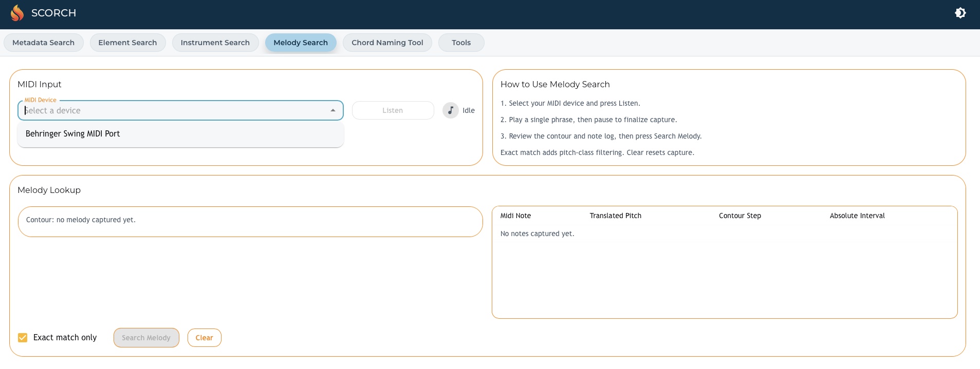This screenshot has width=980, height=369.
Task: Switch to Element Search tab
Action: point(127,43)
